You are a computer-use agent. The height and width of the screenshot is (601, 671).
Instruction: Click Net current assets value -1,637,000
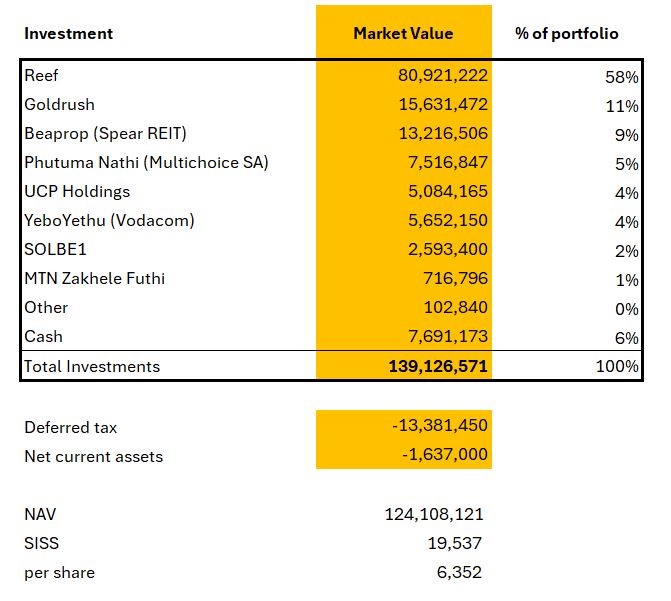click(445, 454)
